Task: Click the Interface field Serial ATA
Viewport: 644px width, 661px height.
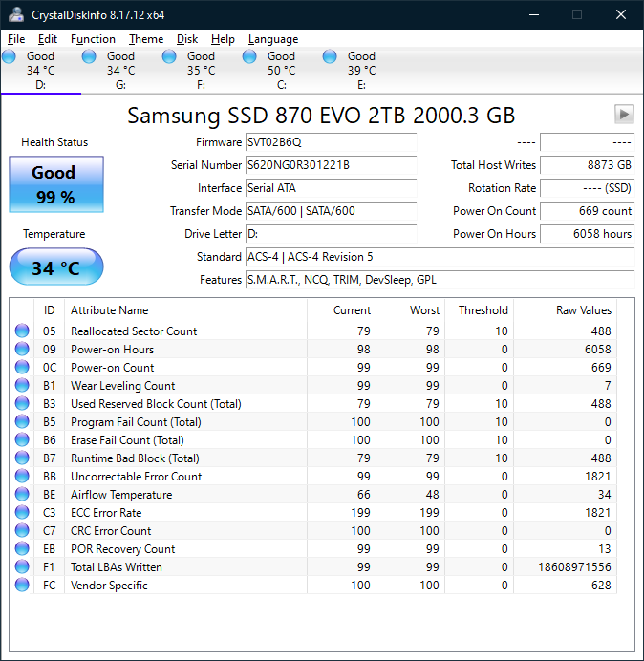Action: pyautogui.click(x=331, y=187)
